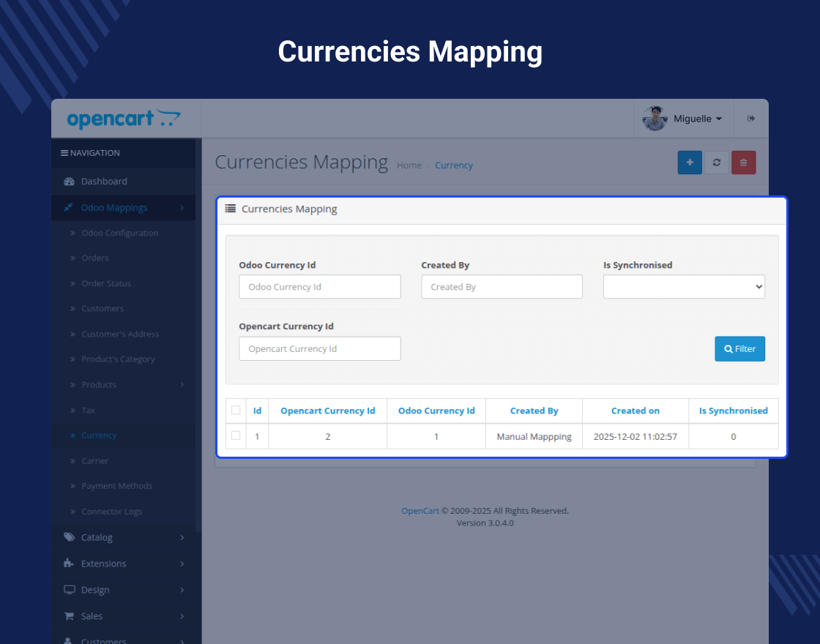
Task: Open Odoo Configuration submenu item
Action: pyautogui.click(x=120, y=233)
